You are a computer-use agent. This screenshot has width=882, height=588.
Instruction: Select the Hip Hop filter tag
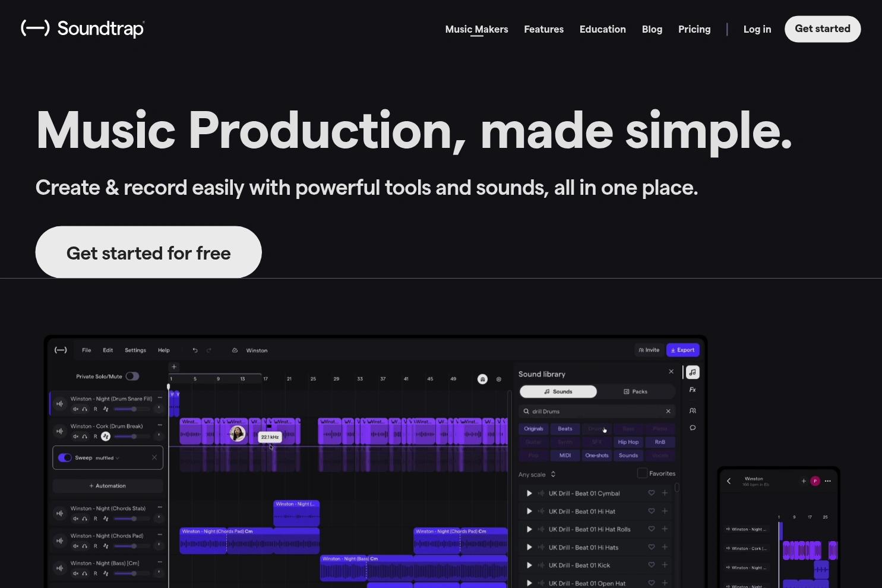coord(628,442)
